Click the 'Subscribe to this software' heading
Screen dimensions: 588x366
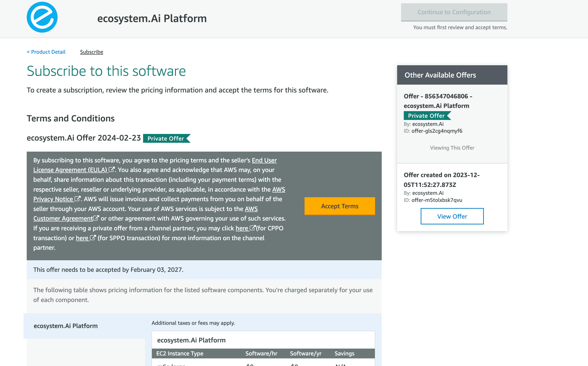[106, 71]
